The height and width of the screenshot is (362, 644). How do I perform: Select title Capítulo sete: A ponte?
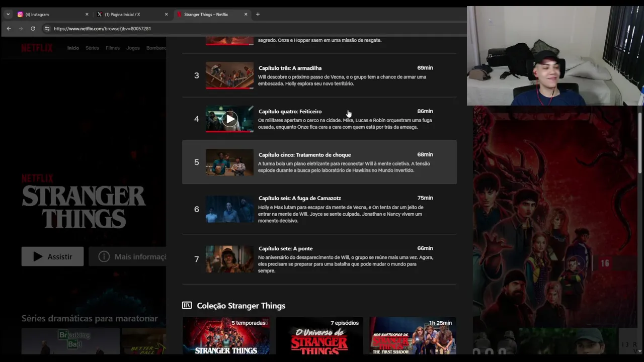point(285,248)
